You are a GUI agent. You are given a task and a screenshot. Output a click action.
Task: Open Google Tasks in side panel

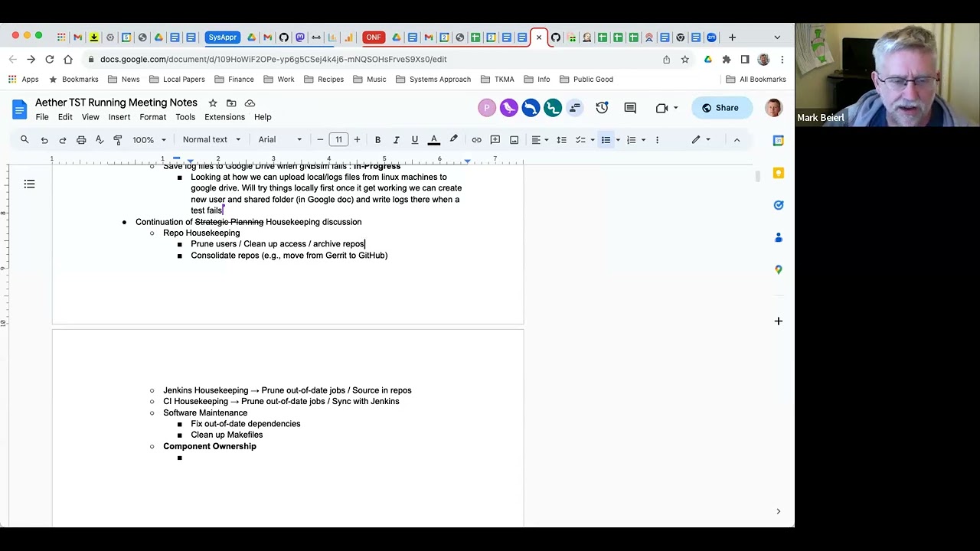(x=778, y=205)
